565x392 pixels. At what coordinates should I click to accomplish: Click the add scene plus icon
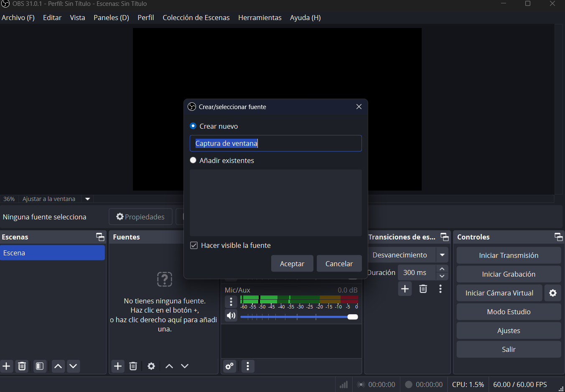[x=7, y=366]
